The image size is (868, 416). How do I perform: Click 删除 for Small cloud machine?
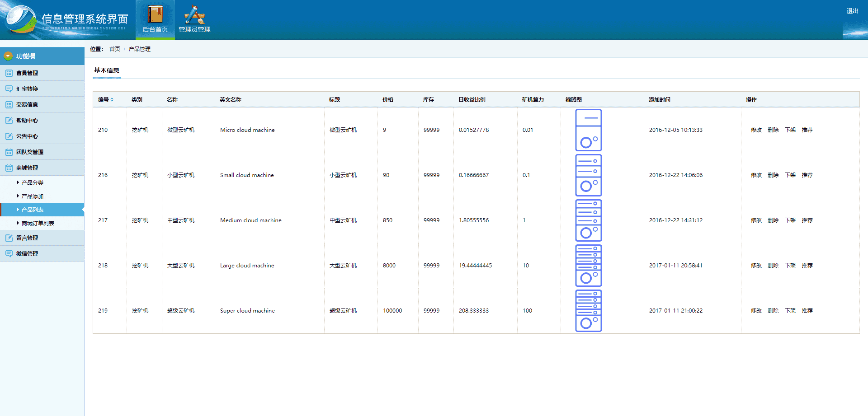[773, 175]
